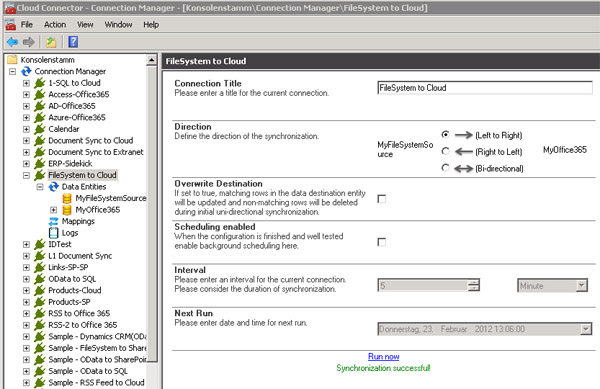Click the tree panel scroll up arrow
Viewport: 600px width, 389px height.
[152, 60]
